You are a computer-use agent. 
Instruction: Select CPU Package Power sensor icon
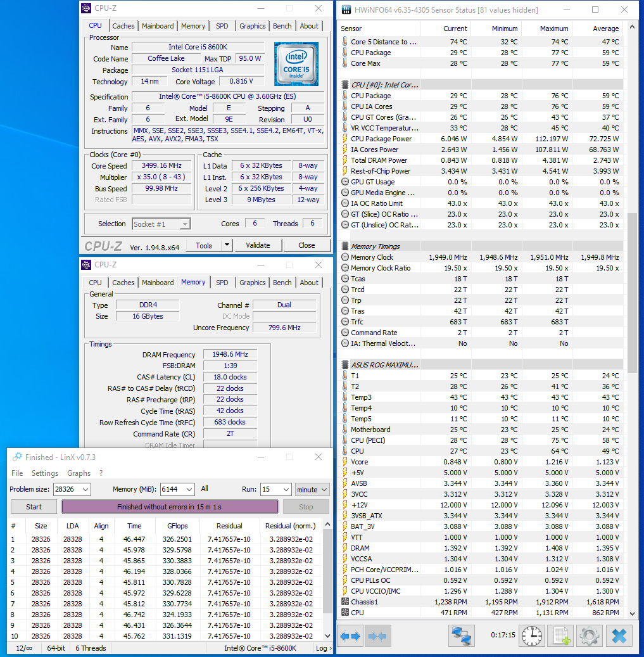point(344,139)
